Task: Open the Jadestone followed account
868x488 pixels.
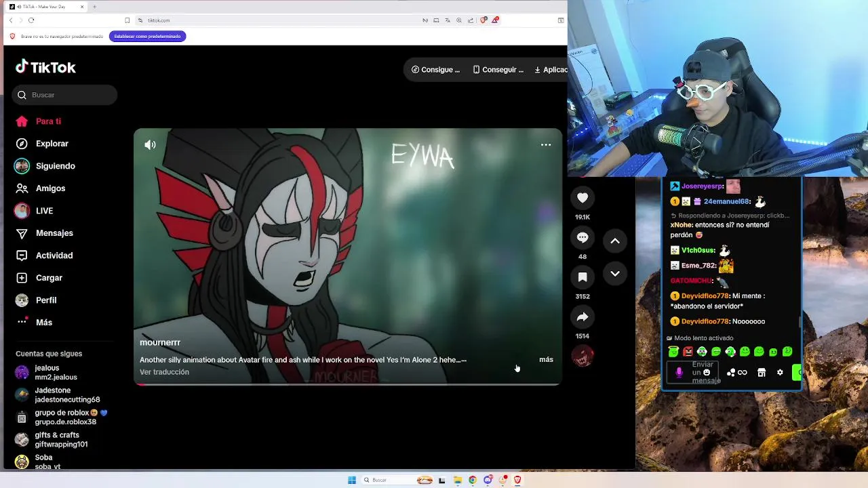Action: click(x=58, y=395)
